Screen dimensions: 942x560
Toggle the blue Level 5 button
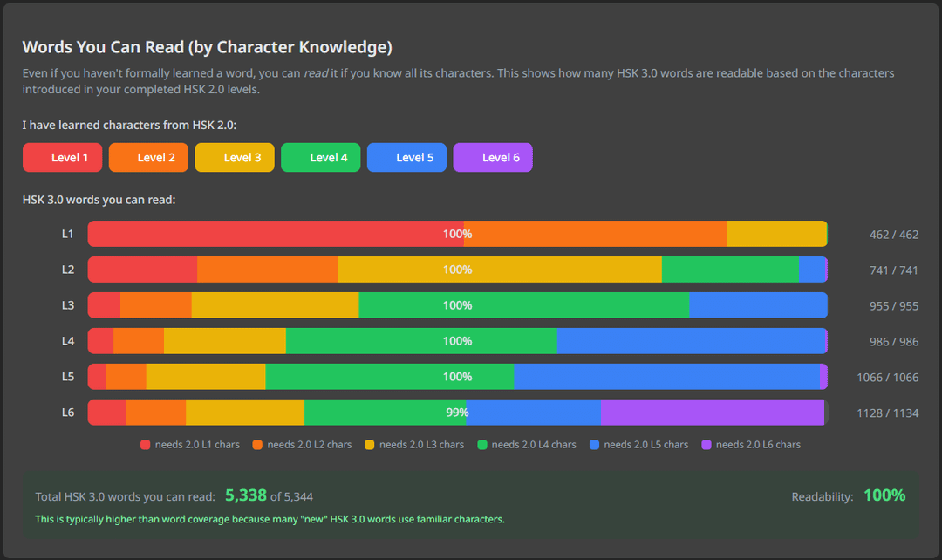point(406,158)
